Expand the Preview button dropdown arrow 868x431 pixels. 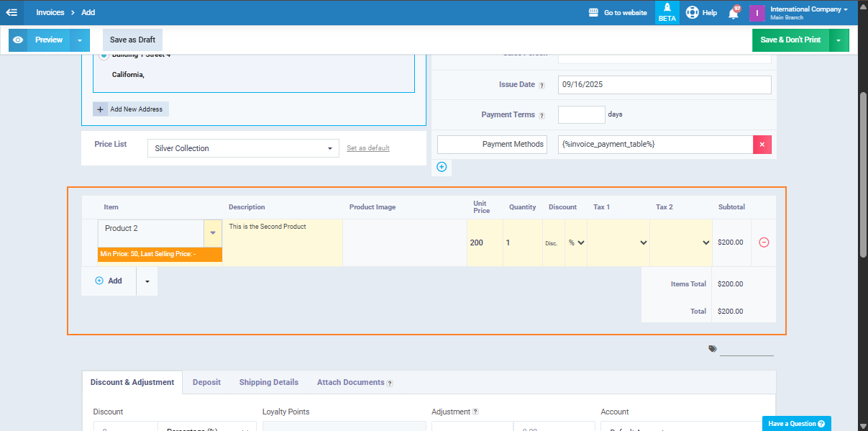click(x=80, y=40)
